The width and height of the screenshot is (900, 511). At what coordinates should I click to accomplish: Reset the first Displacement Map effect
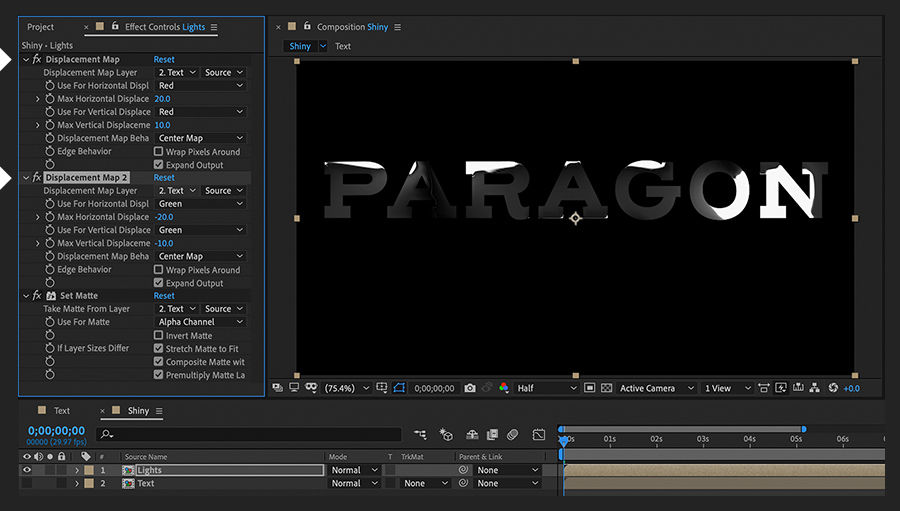[164, 60]
